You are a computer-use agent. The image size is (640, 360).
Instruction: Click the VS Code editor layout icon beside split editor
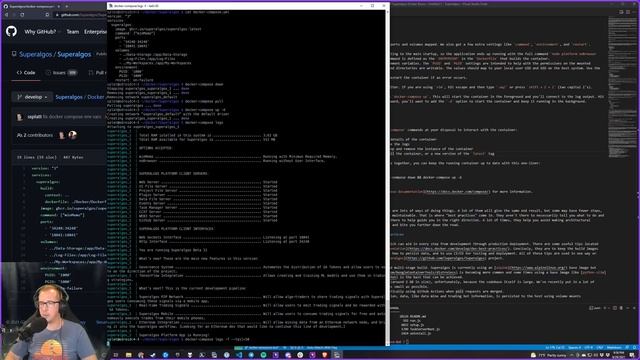click(x=628, y=12)
